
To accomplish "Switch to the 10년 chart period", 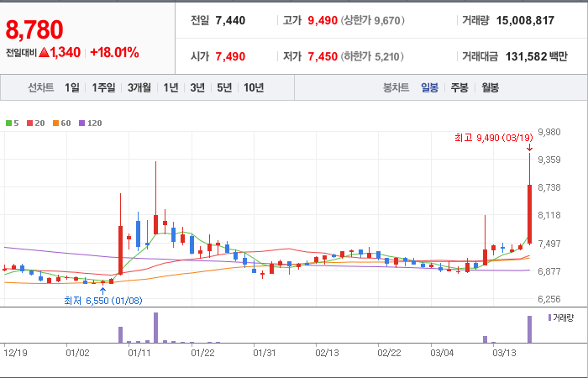I will 254,87.
